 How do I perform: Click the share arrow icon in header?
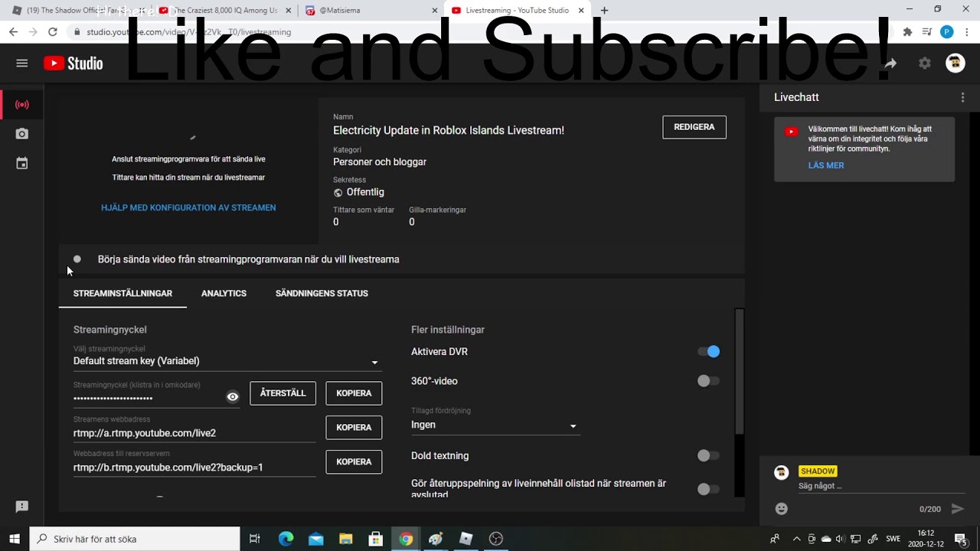pos(890,64)
